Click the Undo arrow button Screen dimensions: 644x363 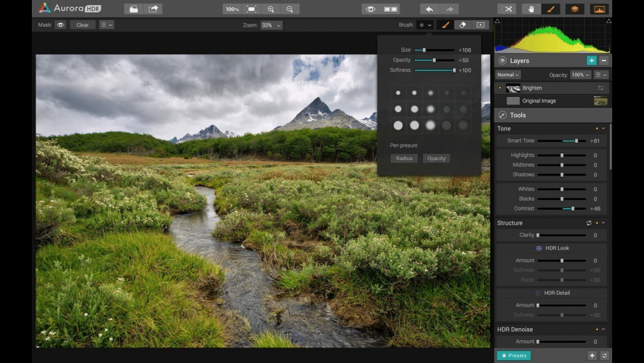click(429, 9)
